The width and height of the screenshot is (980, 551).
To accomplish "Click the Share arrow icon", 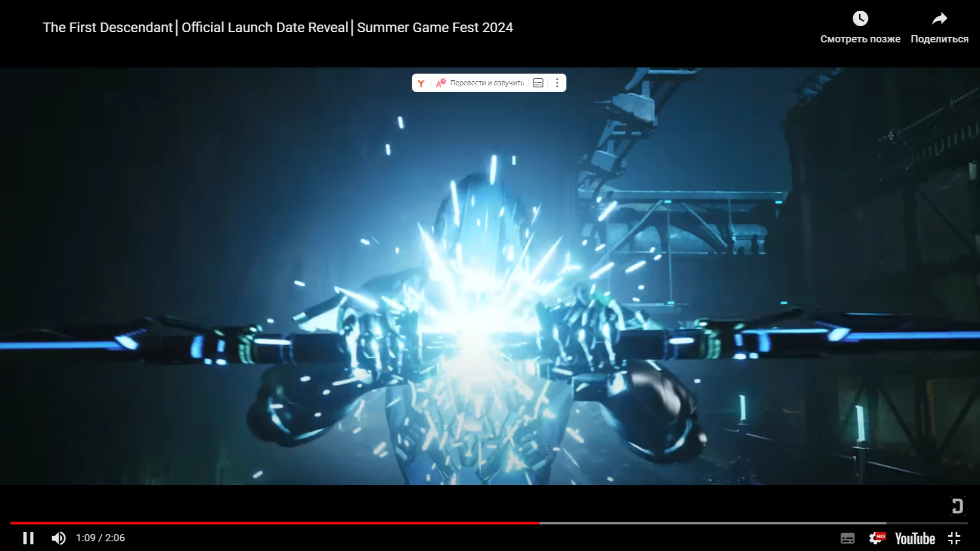I will 940,19.
